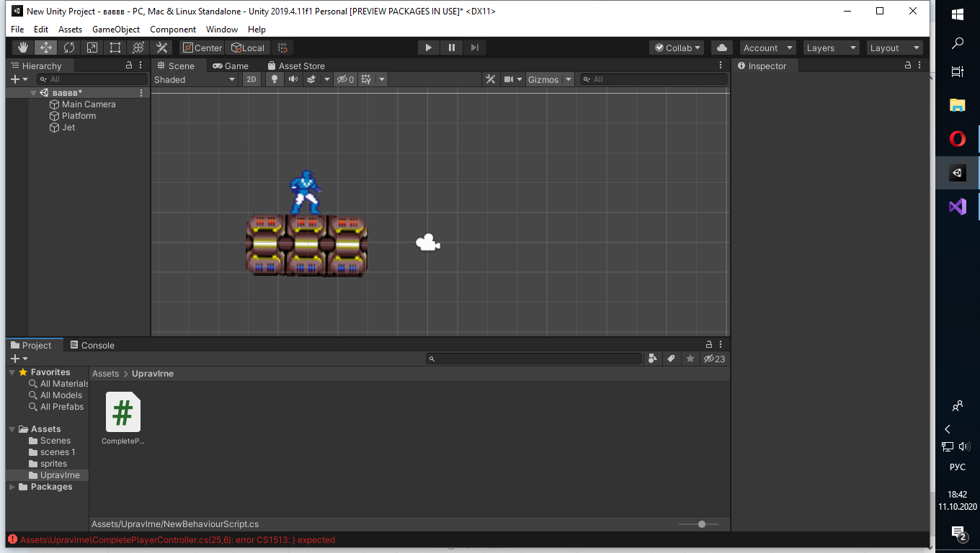Open Scene view panel options menu
The width and height of the screenshot is (980, 553).
(721, 65)
